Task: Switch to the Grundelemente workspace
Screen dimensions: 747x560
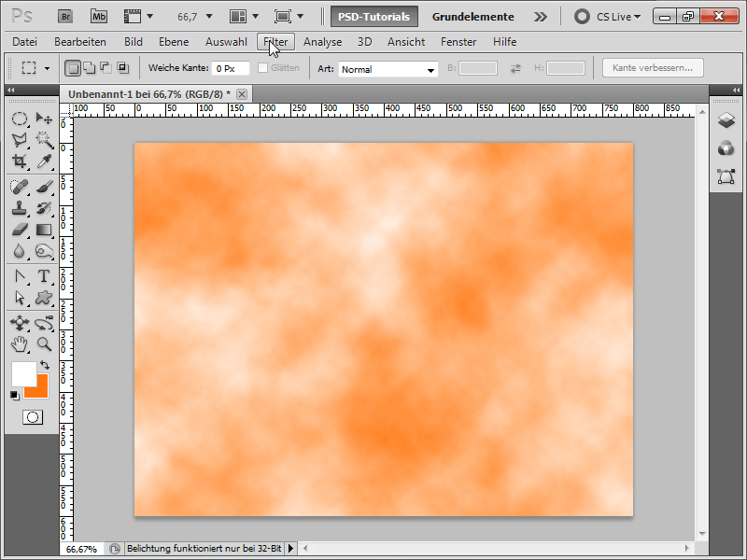Action: 473,17
